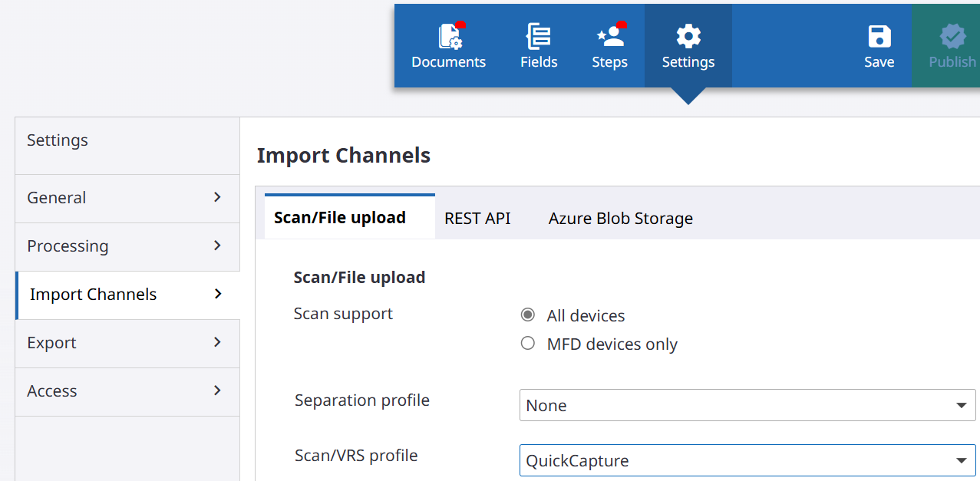Viewport: 980px width, 481px height.
Task: Save the project using the disk icon
Action: [x=879, y=36]
